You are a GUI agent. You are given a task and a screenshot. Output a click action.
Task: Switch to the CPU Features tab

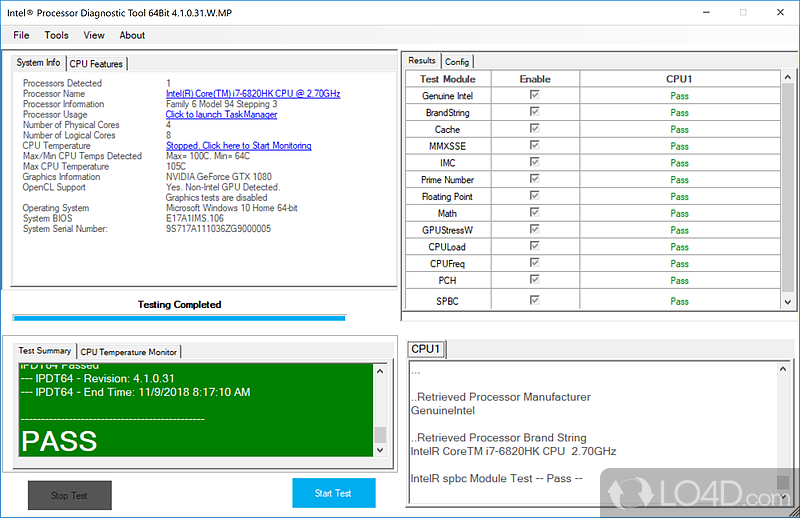[97, 64]
